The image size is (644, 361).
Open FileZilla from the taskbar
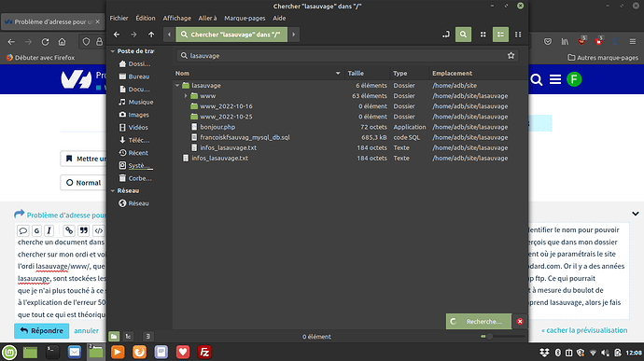tap(204, 352)
